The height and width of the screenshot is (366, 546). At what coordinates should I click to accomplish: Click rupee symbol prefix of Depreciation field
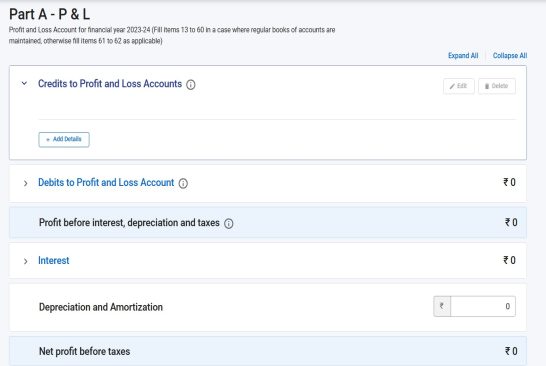442,306
